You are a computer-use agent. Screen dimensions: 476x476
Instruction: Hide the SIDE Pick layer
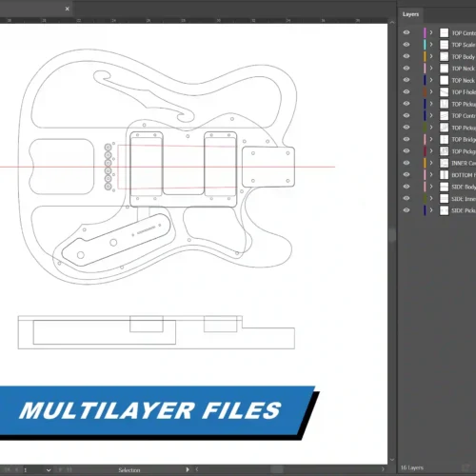pyautogui.click(x=407, y=210)
